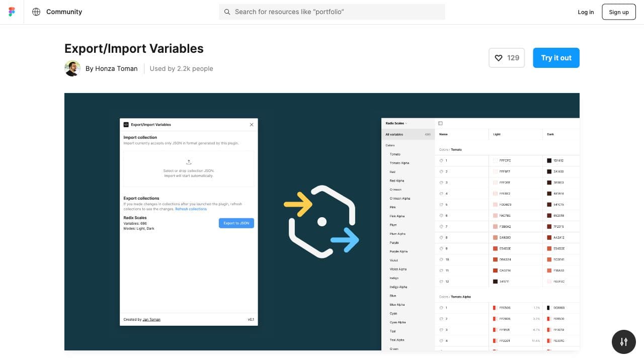The width and height of the screenshot is (644, 362).
Task: Click the dark swatch for value A42A12
Action: click(549, 238)
